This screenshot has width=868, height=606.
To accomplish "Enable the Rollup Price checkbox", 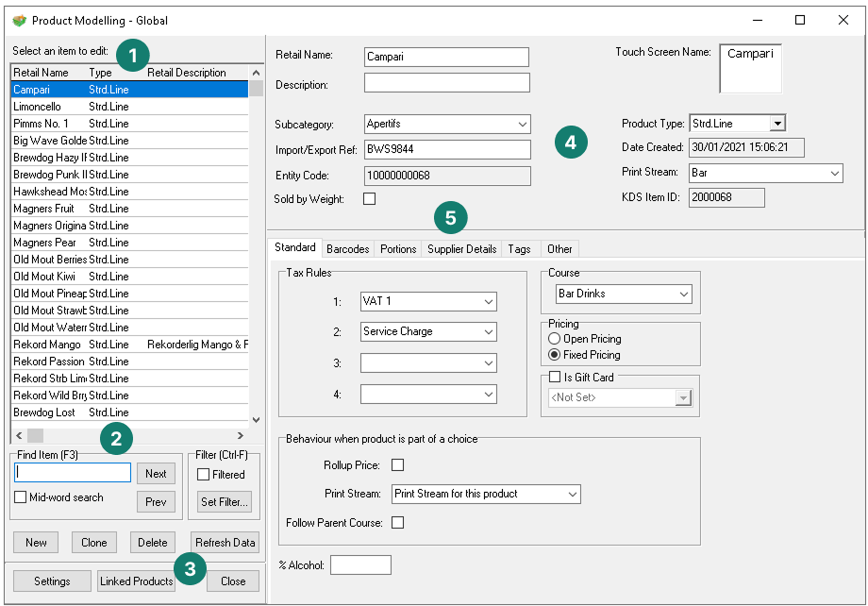I will (397, 465).
